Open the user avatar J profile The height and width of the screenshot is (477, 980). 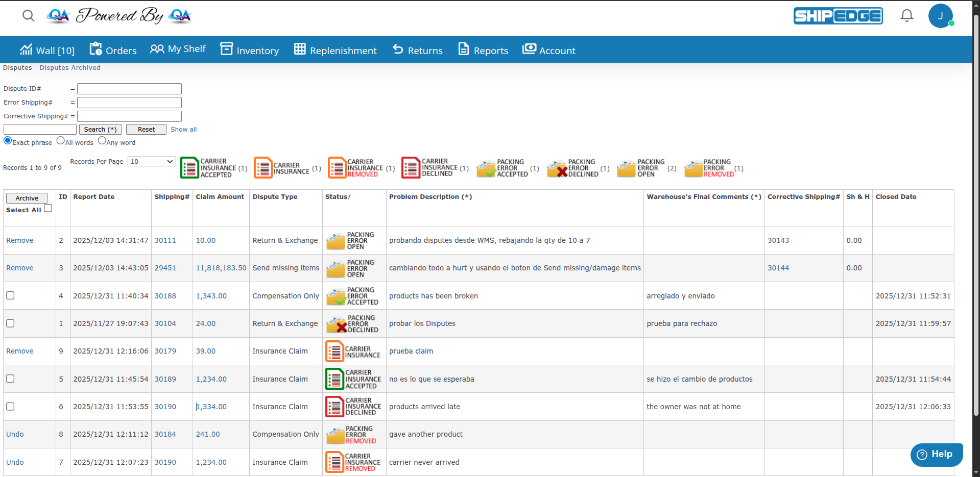click(x=940, y=16)
